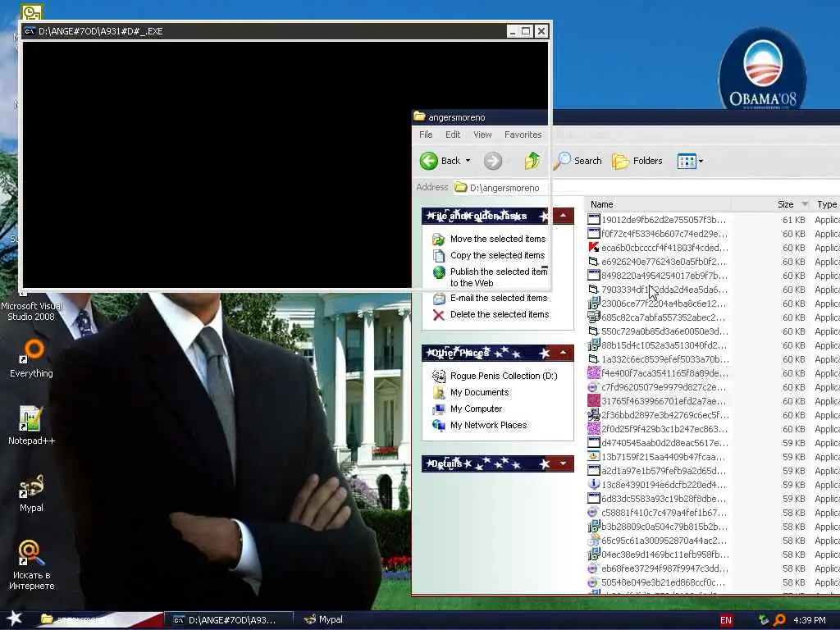Open the Notepad++ desktop shortcut
This screenshot has width=840, height=630.
tap(31, 426)
